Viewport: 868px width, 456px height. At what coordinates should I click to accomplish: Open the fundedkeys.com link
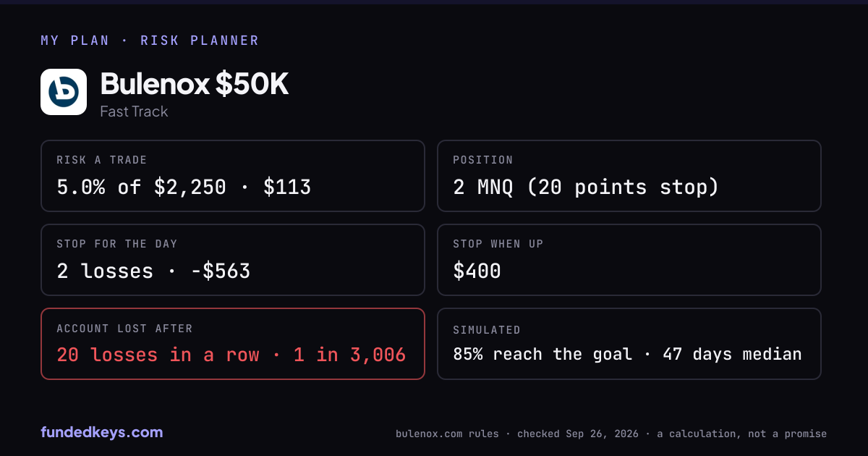tap(102, 433)
